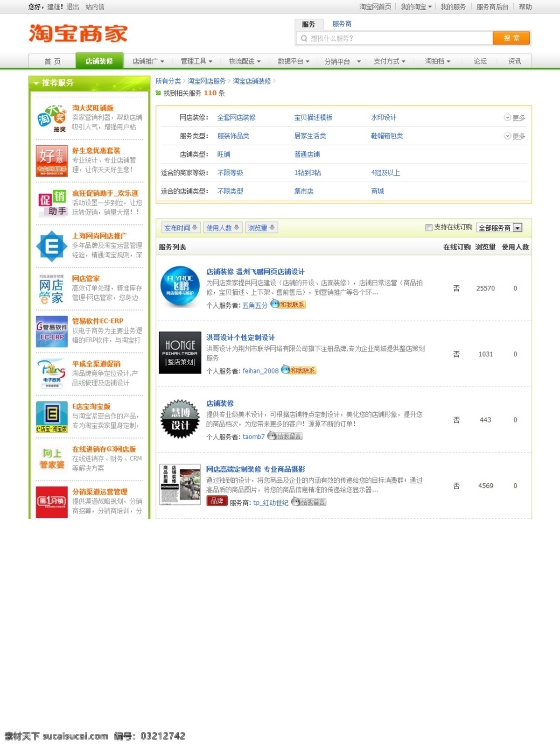The height and width of the screenshot is (747, 560).
Task: Collapse the 推荐服务 panel arrow
Action: pos(36,83)
